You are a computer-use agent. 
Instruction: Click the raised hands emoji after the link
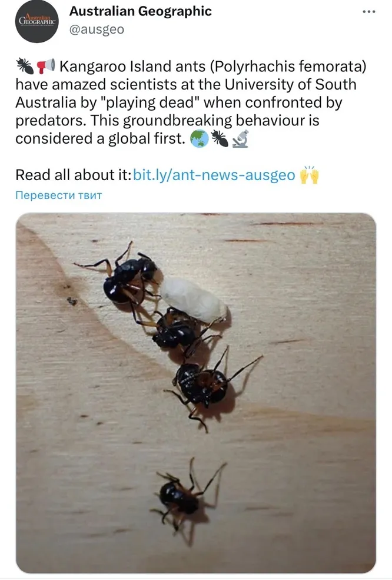point(309,175)
